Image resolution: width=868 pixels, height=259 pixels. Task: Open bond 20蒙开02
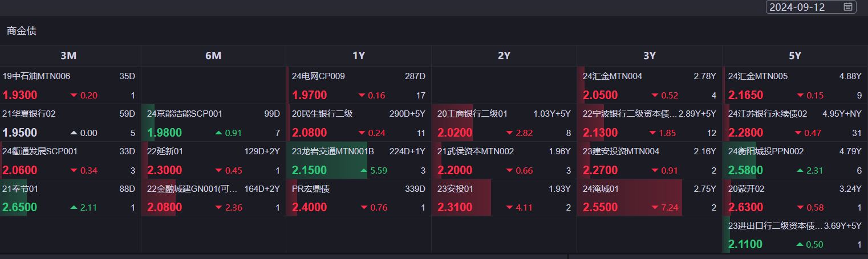point(746,189)
